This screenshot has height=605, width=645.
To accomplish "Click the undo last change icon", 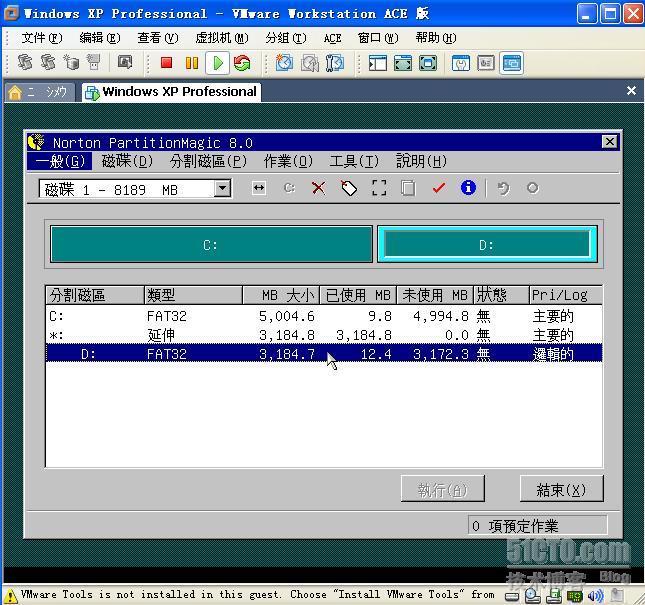I will click(503, 188).
